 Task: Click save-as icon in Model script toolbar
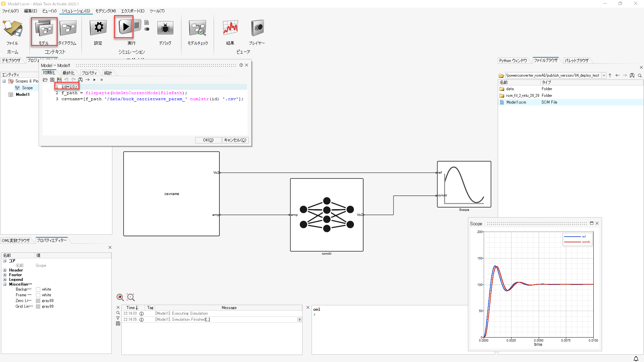59,80
